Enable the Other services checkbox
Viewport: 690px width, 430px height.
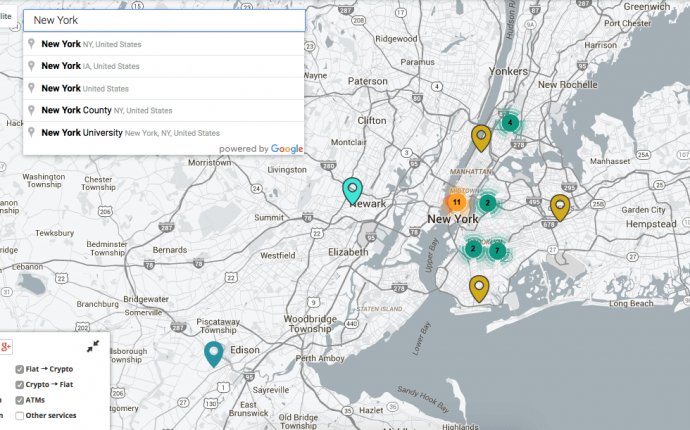pos(19,415)
